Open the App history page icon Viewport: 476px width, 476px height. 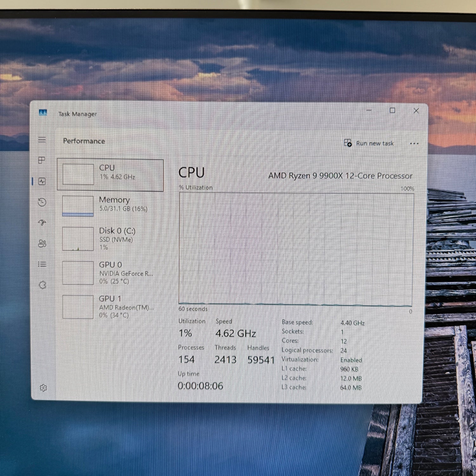pyautogui.click(x=42, y=202)
